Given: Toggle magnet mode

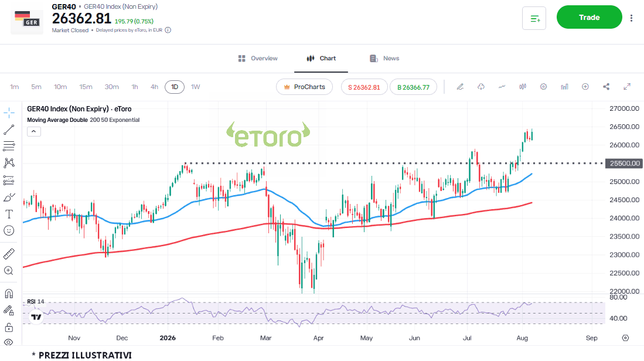Looking at the screenshot, I should point(9,294).
